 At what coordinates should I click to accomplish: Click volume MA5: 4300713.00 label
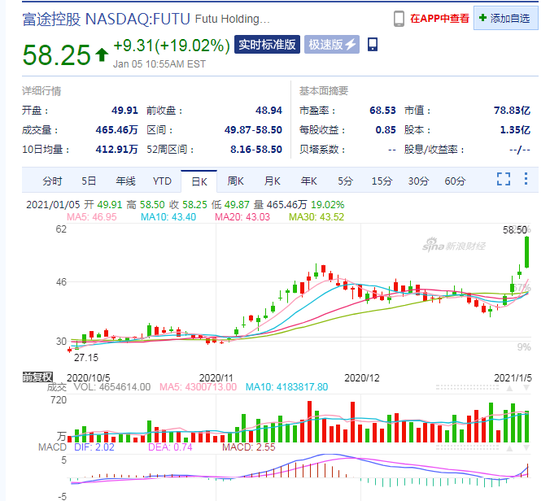click(198, 387)
